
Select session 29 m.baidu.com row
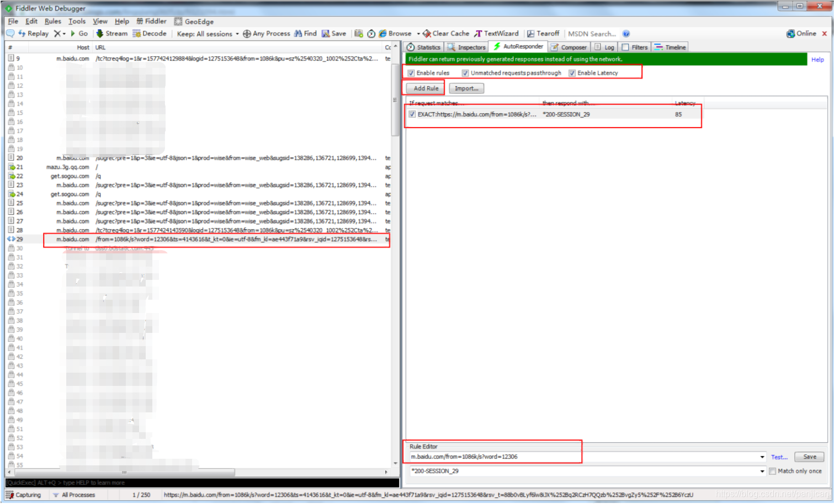pos(199,239)
